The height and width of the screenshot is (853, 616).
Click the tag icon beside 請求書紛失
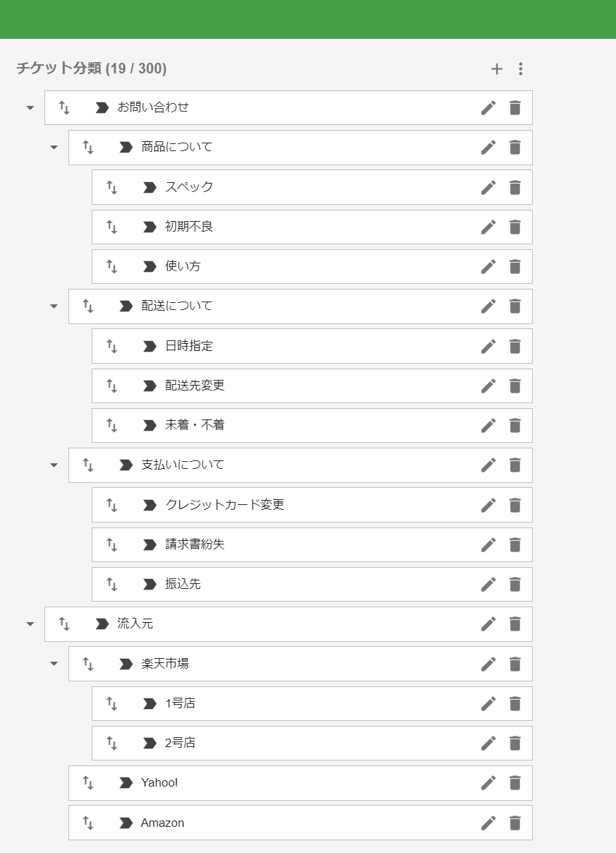click(150, 544)
